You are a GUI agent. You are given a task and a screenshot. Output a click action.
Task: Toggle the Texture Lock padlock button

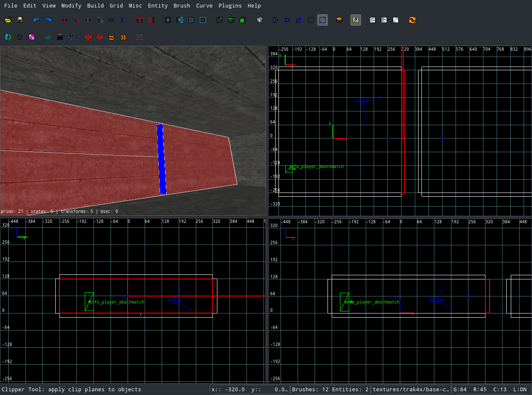[356, 20]
